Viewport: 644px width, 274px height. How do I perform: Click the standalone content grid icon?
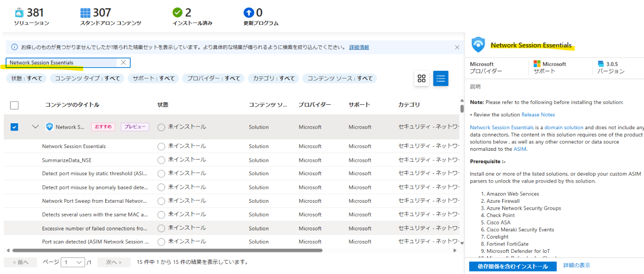pyautogui.click(x=86, y=12)
